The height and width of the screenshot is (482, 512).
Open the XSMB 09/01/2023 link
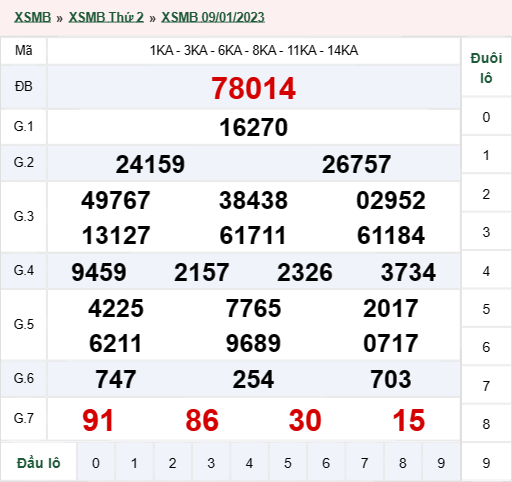pos(213,17)
